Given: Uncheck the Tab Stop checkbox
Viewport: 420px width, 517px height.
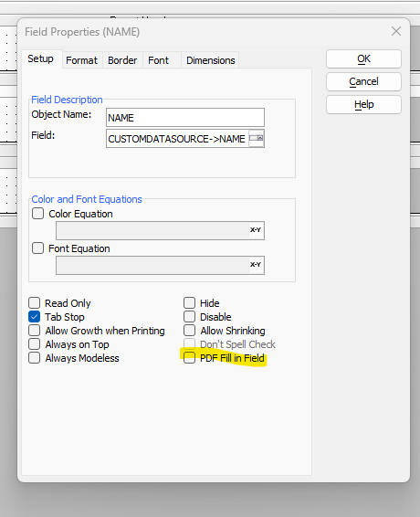Looking at the screenshot, I should pyautogui.click(x=35, y=317).
